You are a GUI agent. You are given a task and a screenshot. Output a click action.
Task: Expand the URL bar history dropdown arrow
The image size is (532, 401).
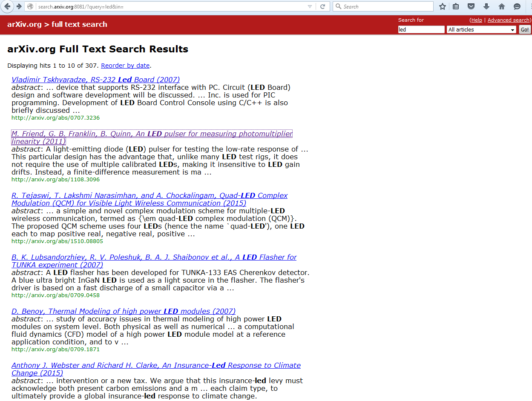(x=310, y=6)
